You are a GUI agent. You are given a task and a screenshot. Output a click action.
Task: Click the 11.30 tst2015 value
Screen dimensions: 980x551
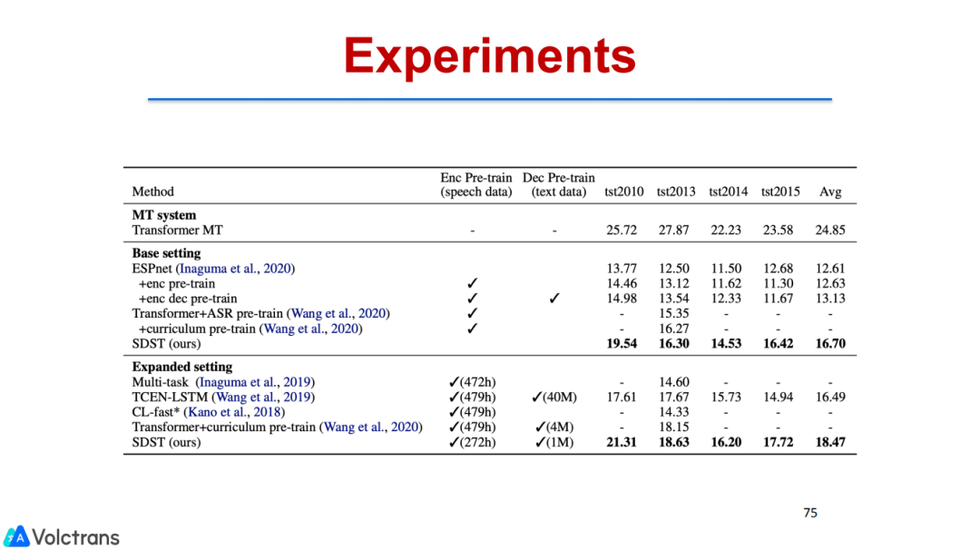(779, 283)
